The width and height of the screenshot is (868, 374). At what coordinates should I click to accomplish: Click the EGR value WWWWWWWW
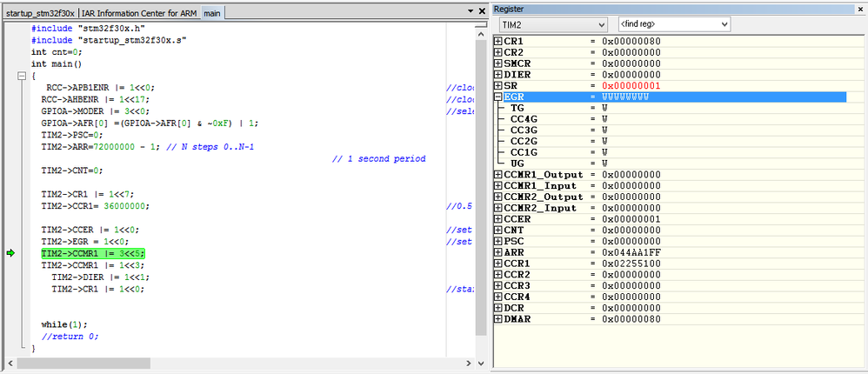pyautogui.click(x=625, y=97)
